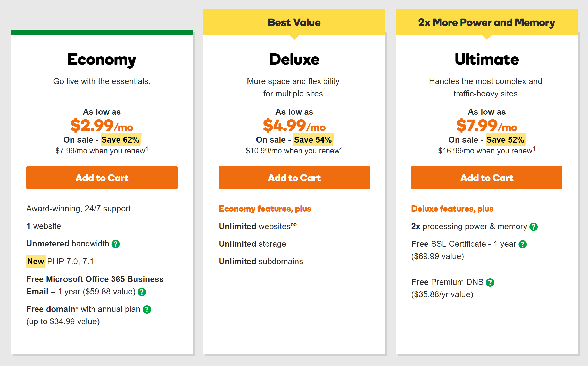Add the Deluxe plan to cart
The width and height of the screenshot is (588, 366).
tap(294, 178)
